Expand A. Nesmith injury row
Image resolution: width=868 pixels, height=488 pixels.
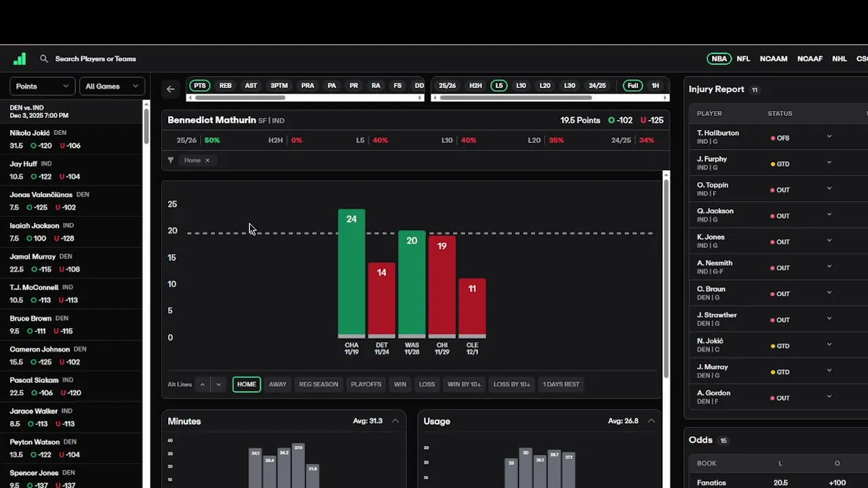pyautogui.click(x=829, y=267)
